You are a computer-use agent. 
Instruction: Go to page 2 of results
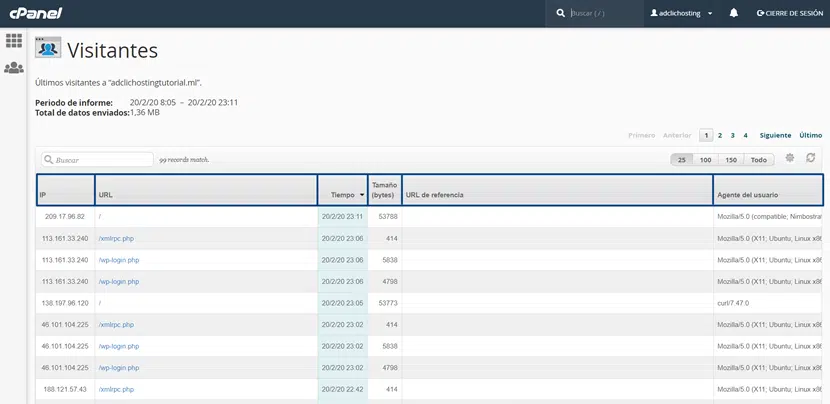tap(719, 135)
